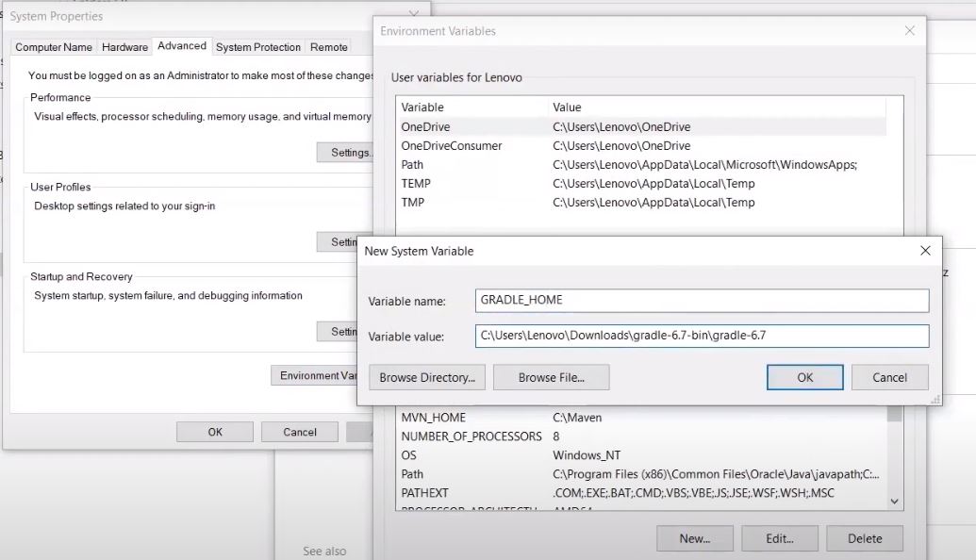Go to the Remote tab
Screen dimensions: 976x560
(329, 47)
